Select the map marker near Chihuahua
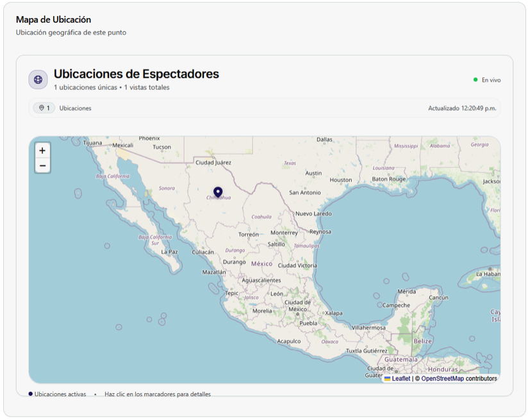 point(217,192)
